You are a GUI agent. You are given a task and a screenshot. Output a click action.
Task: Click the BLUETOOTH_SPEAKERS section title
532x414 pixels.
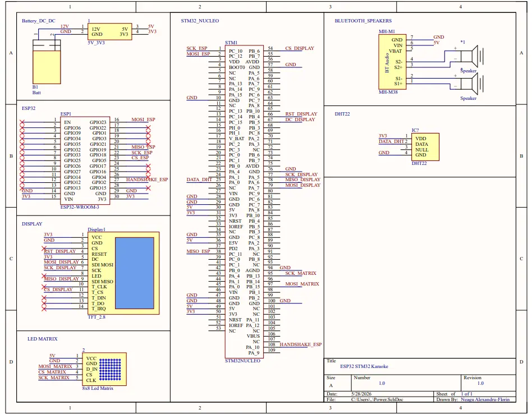[x=363, y=21]
